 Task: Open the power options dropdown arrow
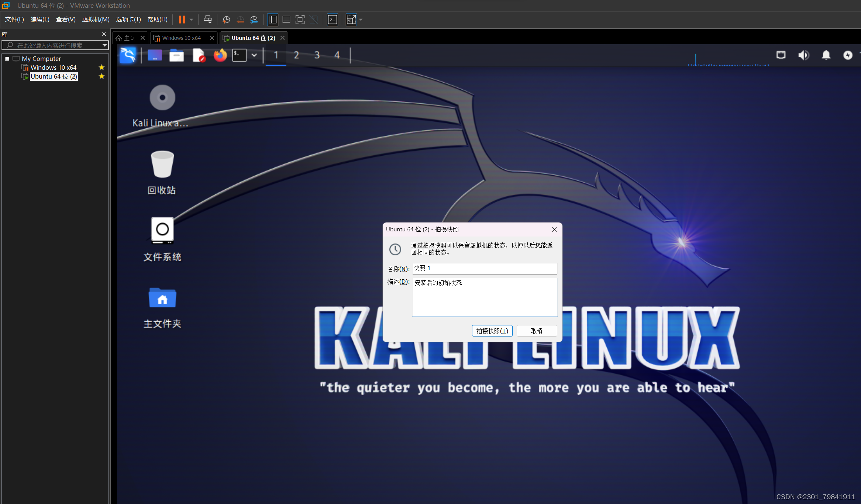click(x=191, y=20)
